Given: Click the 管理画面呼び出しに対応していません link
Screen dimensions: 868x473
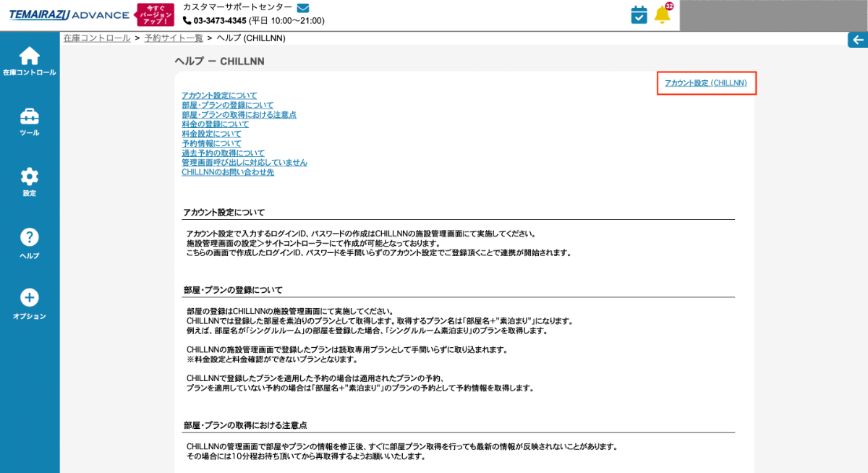Looking at the screenshot, I should point(244,162).
